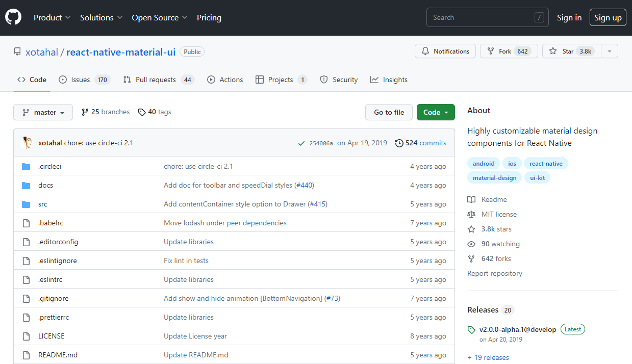View the 40 tags
The width and height of the screenshot is (632, 364).
[x=155, y=112]
